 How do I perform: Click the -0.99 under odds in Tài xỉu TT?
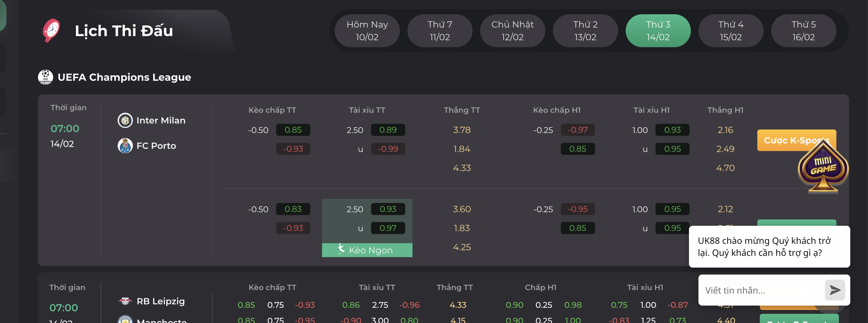tap(388, 149)
